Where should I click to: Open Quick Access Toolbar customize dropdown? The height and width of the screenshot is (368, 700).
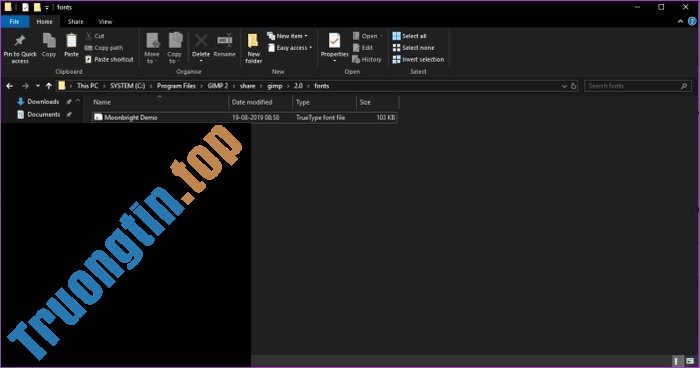pos(47,8)
